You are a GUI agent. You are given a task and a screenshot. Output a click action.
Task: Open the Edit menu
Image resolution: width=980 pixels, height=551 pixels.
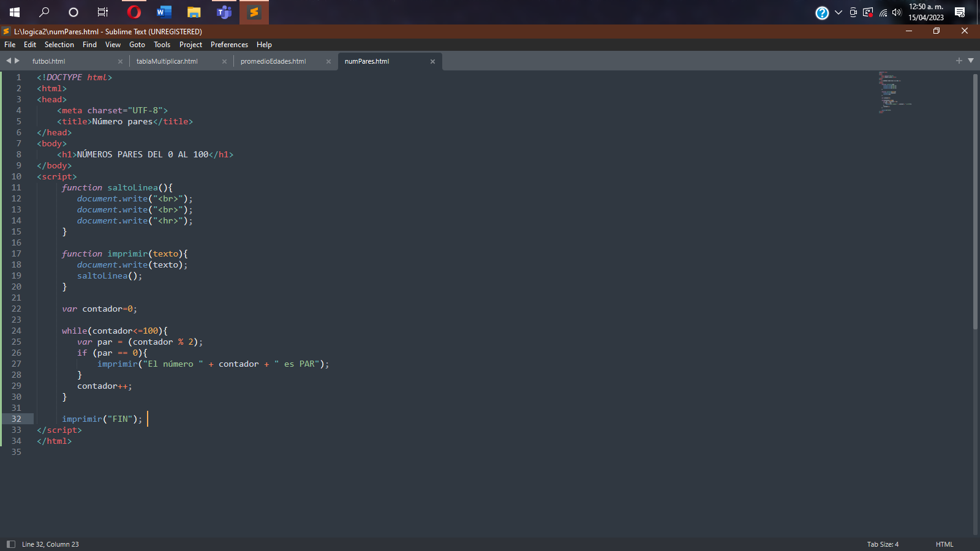pyautogui.click(x=30, y=45)
